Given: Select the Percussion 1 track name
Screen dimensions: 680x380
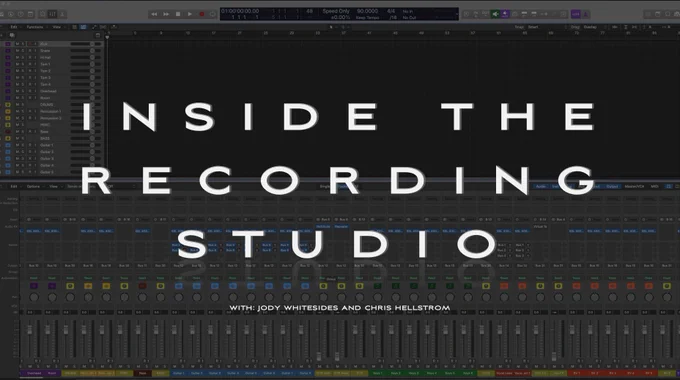Looking at the screenshot, I should pyautogui.click(x=50, y=111).
